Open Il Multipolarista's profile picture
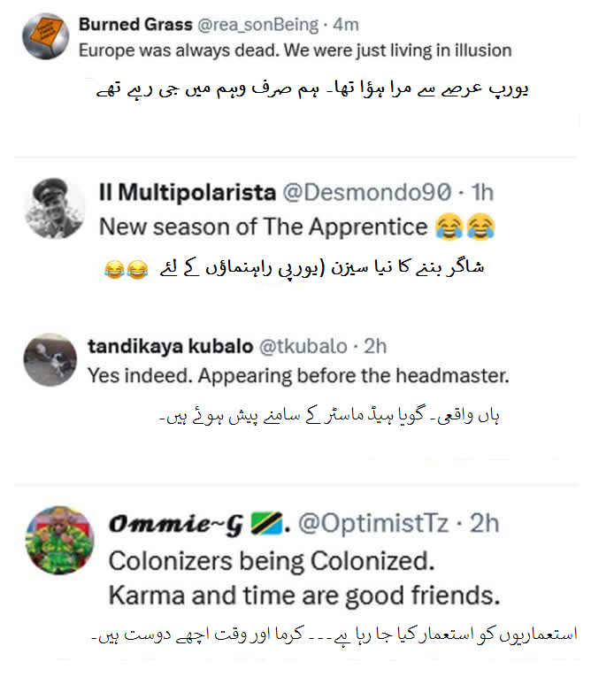 (x=53, y=209)
